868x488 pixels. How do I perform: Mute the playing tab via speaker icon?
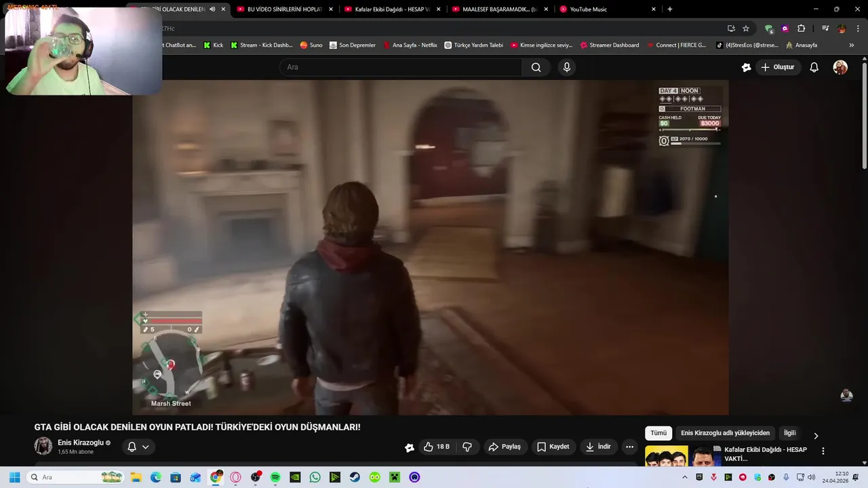(x=212, y=9)
